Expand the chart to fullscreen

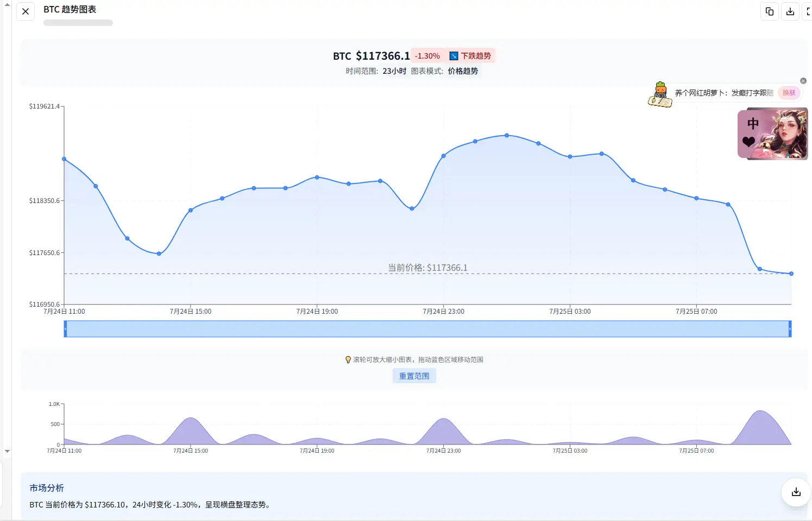tap(808, 11)
